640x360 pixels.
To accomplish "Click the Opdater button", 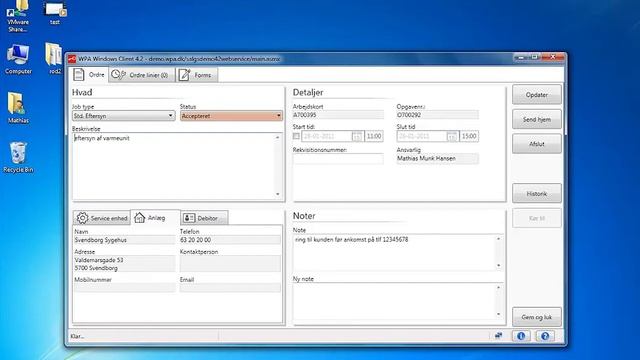I will coord(537,95).
